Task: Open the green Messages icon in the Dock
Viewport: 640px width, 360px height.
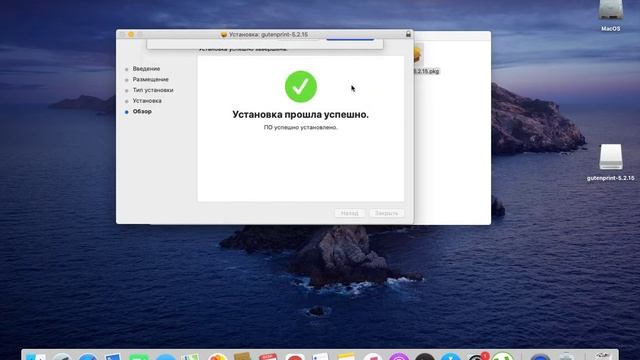Action: click(x=139, y=358)
